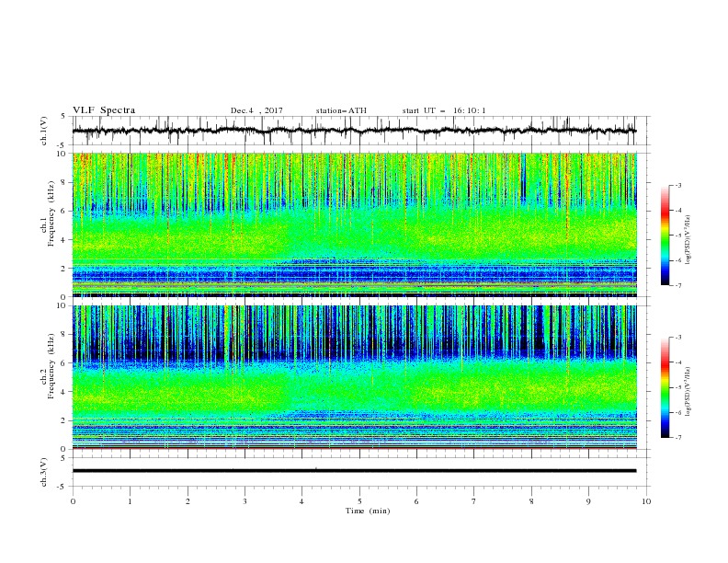Click the ch.2 frequency tick label "10"

63,305
